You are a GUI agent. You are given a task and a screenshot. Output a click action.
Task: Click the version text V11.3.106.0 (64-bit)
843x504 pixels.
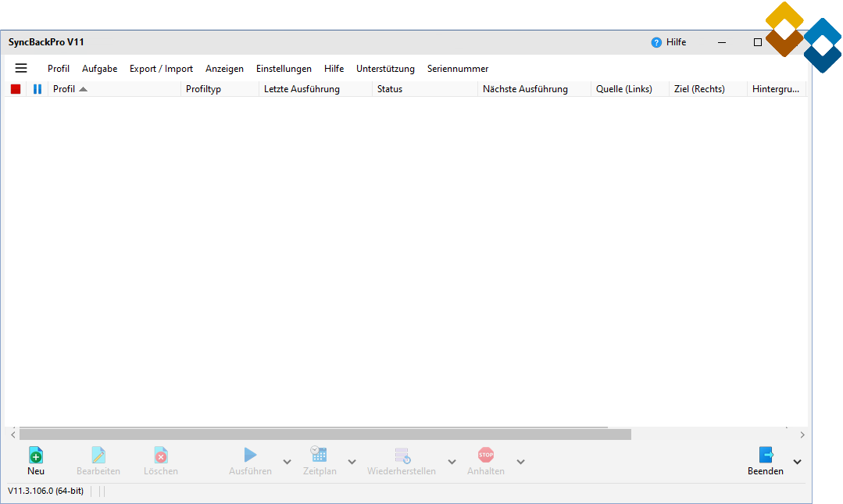[x=45, y=491]
